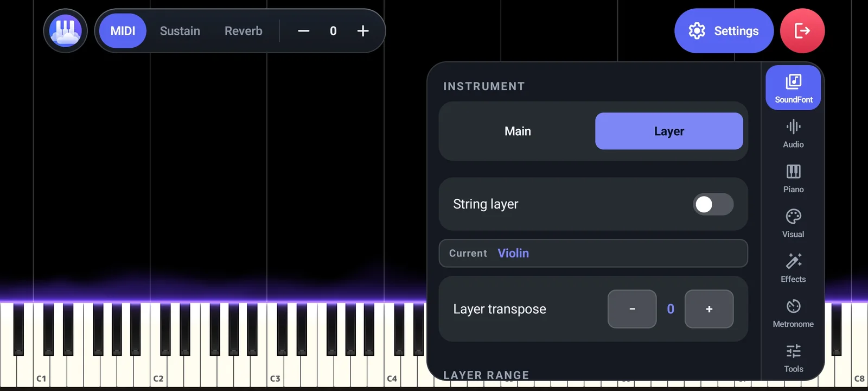Click the INSTRUMENT section heading

(484, 86)
